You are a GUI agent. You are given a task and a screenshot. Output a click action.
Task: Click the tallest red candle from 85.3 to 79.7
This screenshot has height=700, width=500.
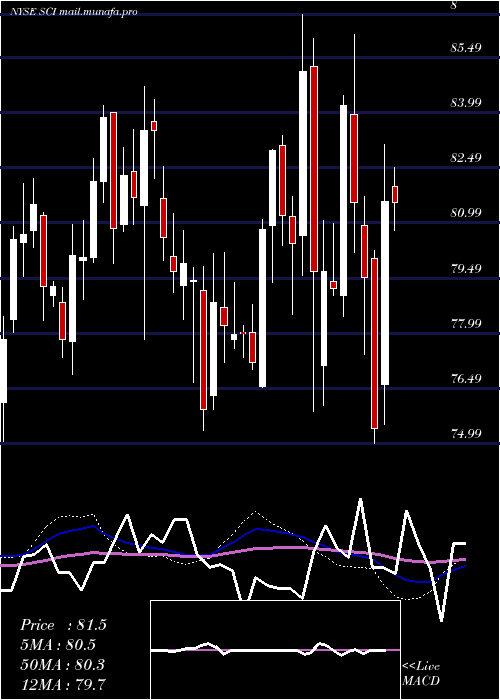pos(314,169)
